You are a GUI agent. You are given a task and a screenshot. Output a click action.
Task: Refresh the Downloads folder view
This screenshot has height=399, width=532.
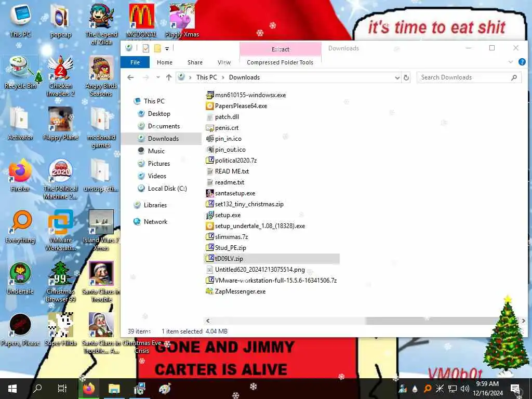click(406, 77)
